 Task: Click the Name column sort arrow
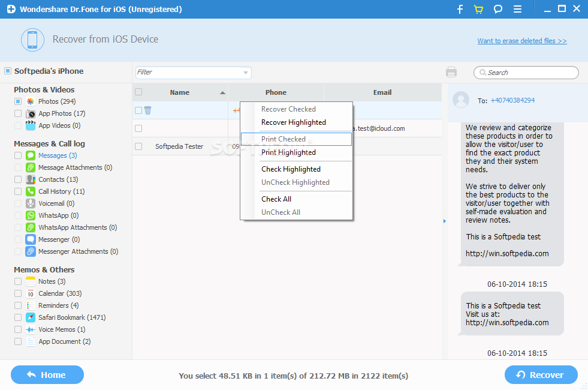[x=223, y=93]
